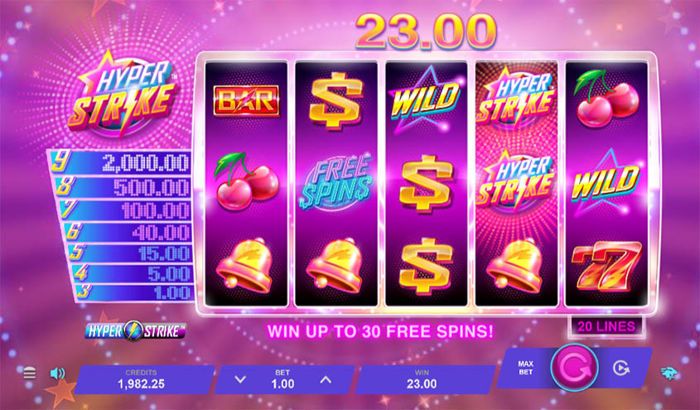
Task: Click the CREDITS balance field
Action: click(141, 379)
